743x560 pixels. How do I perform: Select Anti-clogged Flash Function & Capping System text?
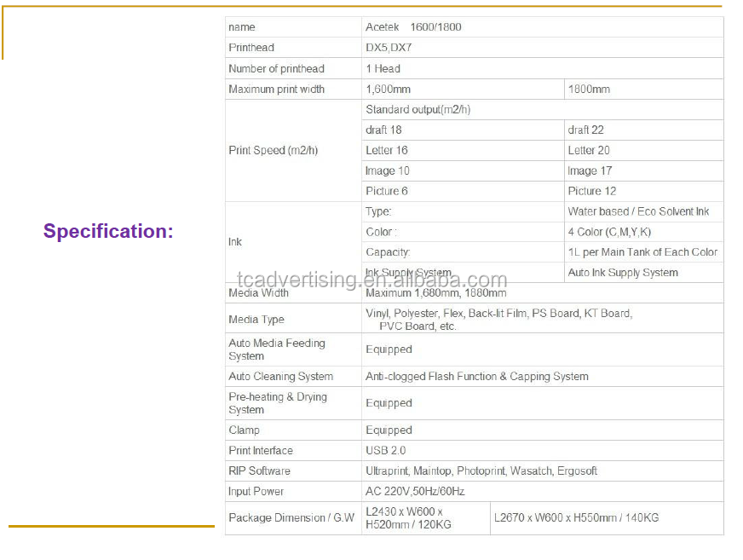tap(476, 376)
